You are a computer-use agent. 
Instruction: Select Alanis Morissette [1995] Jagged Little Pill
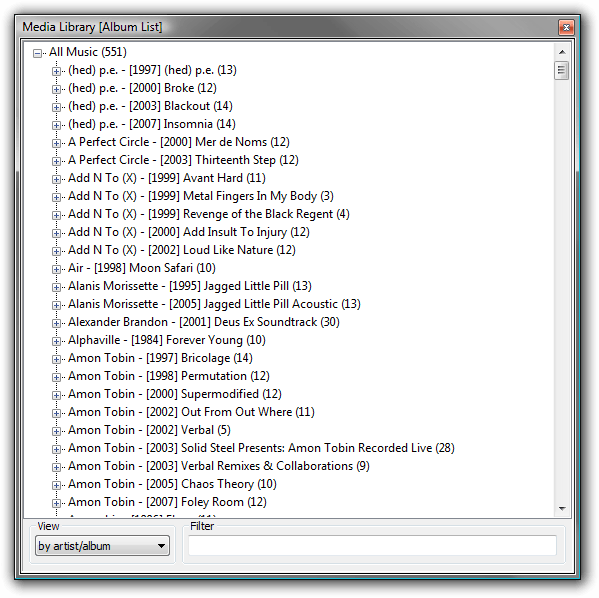point(190,285)
